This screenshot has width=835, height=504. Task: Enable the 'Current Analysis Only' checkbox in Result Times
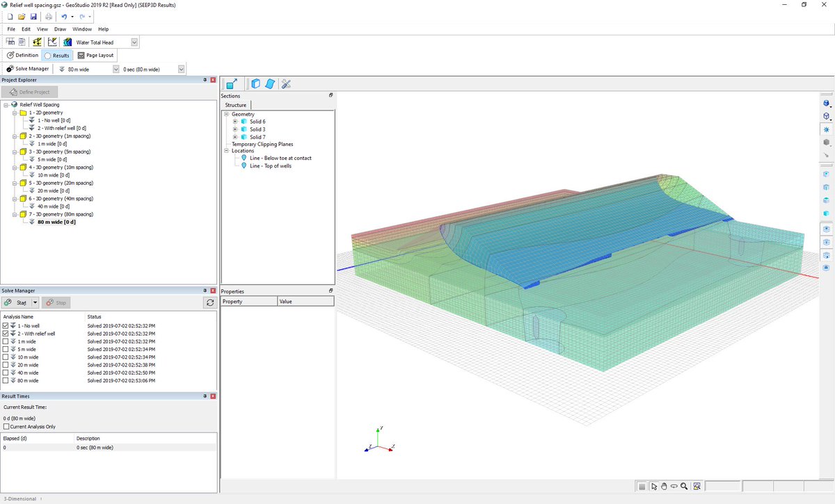click(6, 426)
